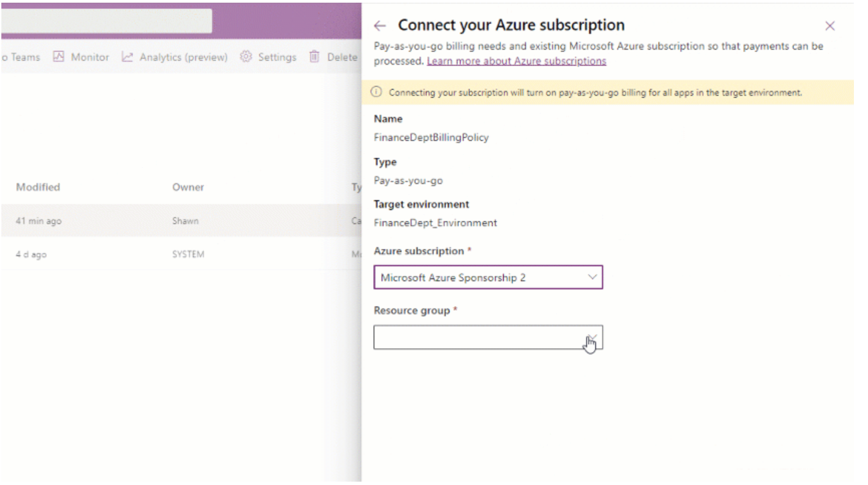Open Learn more about Azure subscriptions link
The width and height of the screenshot is (868, 485).
pos(516,61)
